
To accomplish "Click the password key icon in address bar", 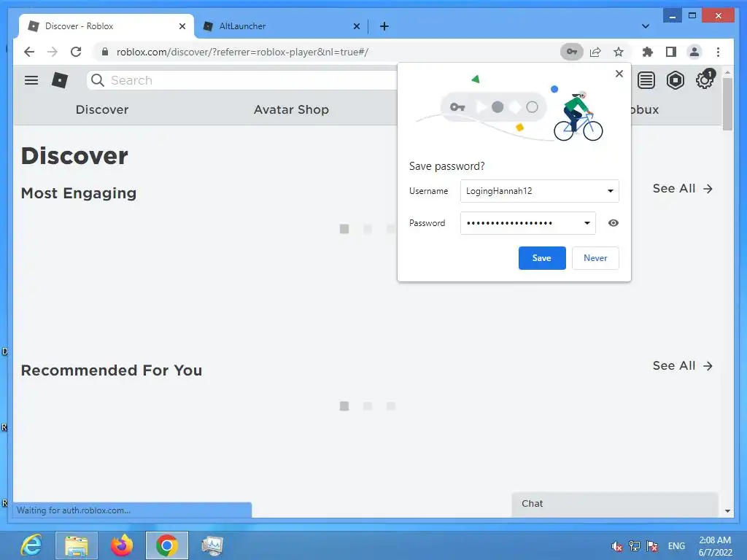I will [x=572, y=52].
